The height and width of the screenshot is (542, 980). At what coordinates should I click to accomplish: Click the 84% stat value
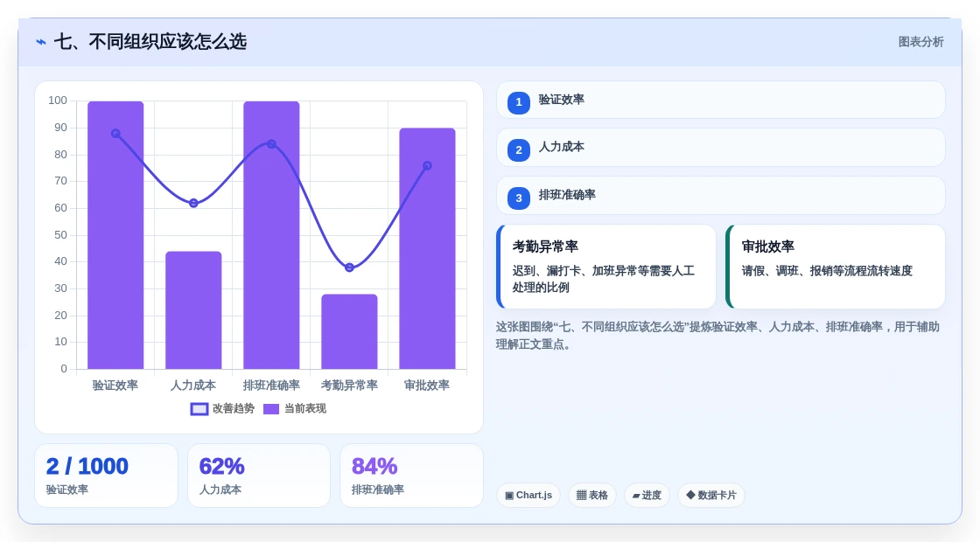pyautogui.click(x=374, y=467)
